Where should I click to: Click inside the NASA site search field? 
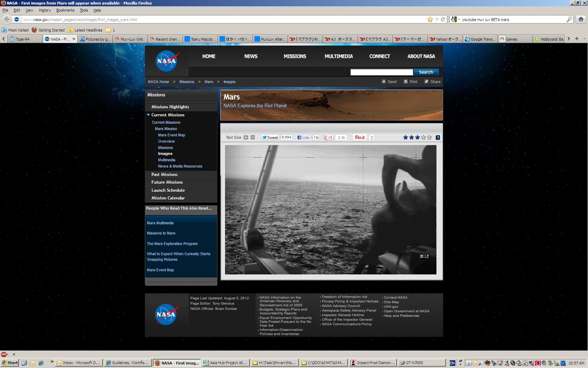tap(381, 72)
